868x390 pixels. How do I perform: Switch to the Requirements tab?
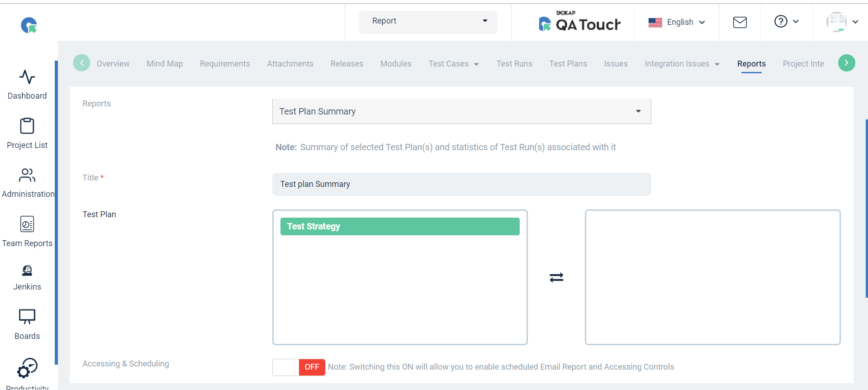[x=225, y=64]
